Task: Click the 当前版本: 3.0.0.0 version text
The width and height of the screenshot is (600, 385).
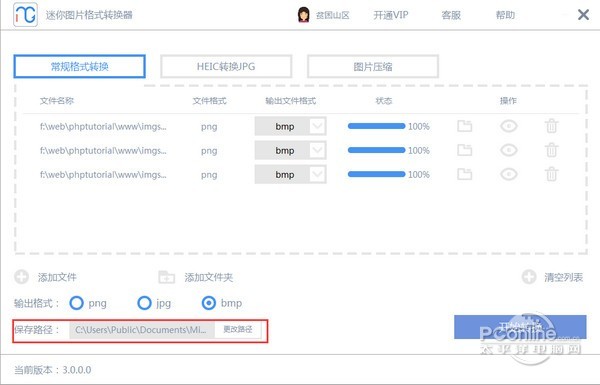Action: [x=53, y=370]
